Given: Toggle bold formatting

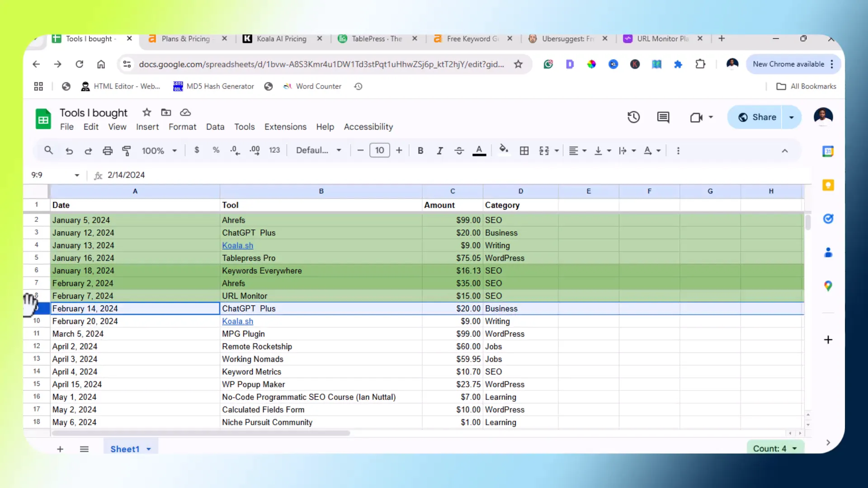Looking at the screenshot, I should [x=420, y=151].
